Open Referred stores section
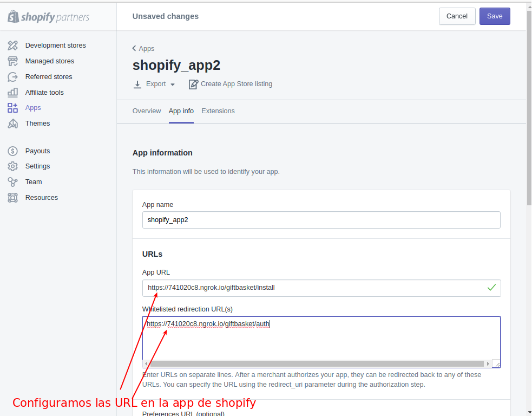532x416 pixels. click(49, 77)
